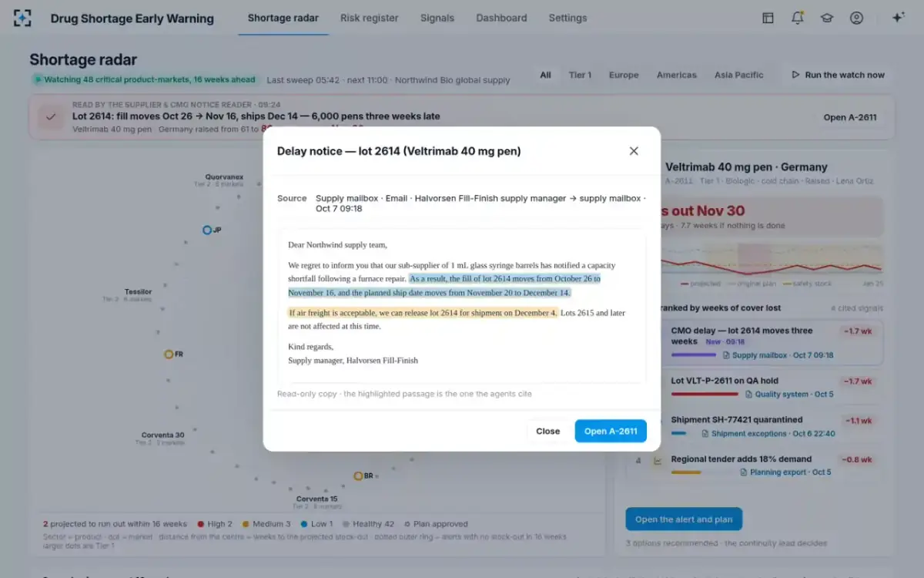Filter radar by Asia Pacific

[x=739, y=75]
